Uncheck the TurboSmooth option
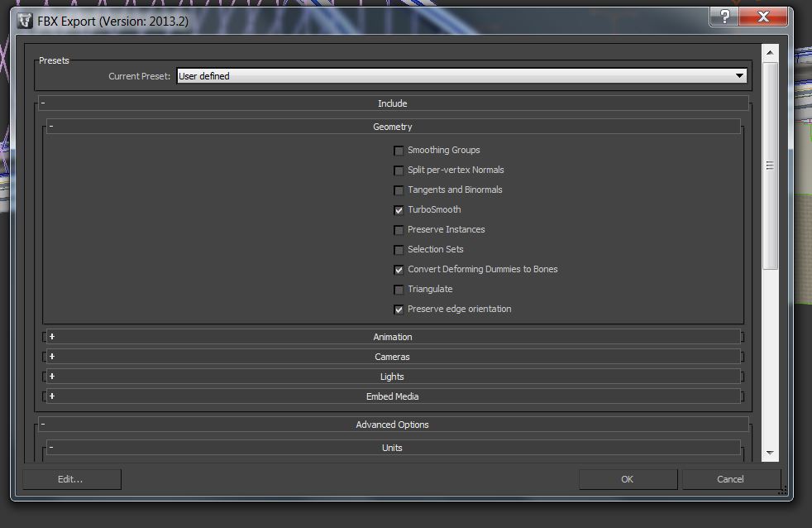Viewport: 812px width, 528px height. coord(399,210)
